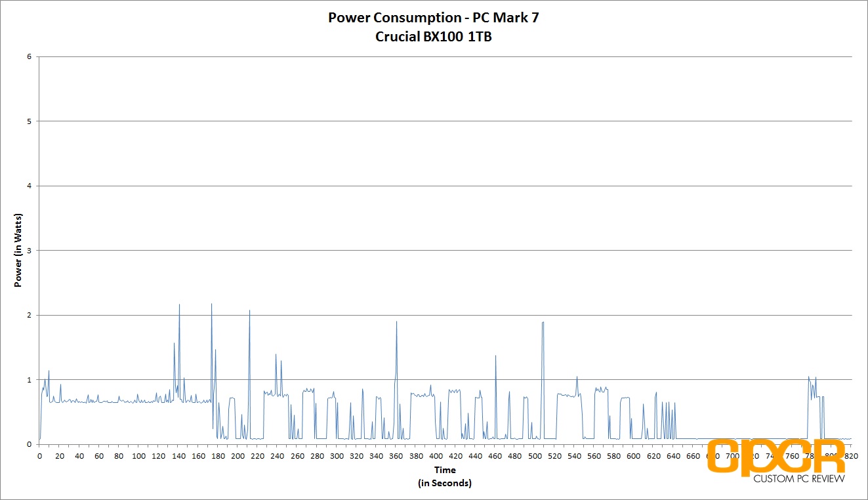Click the time axis tick label 220
This screenshot has height=500, width=868.
(257, 455)
